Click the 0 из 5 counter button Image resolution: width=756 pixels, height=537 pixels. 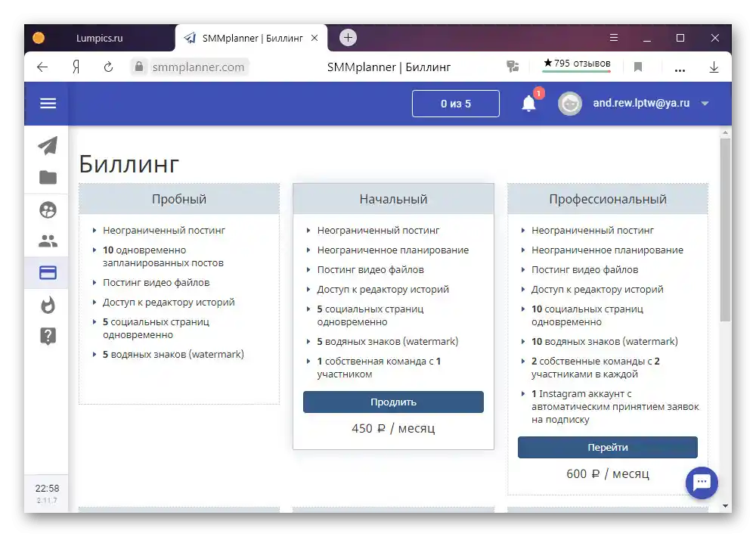pyautogui.click(x=456, y=104)
